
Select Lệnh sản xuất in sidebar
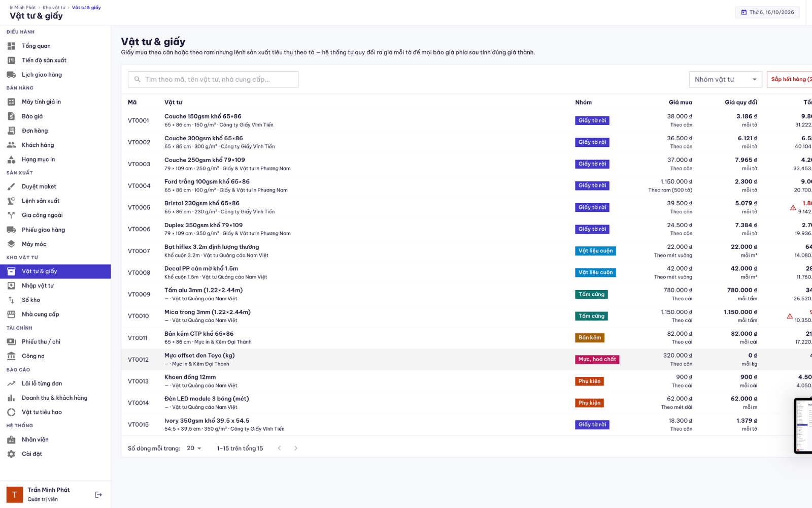pos(55,201)
